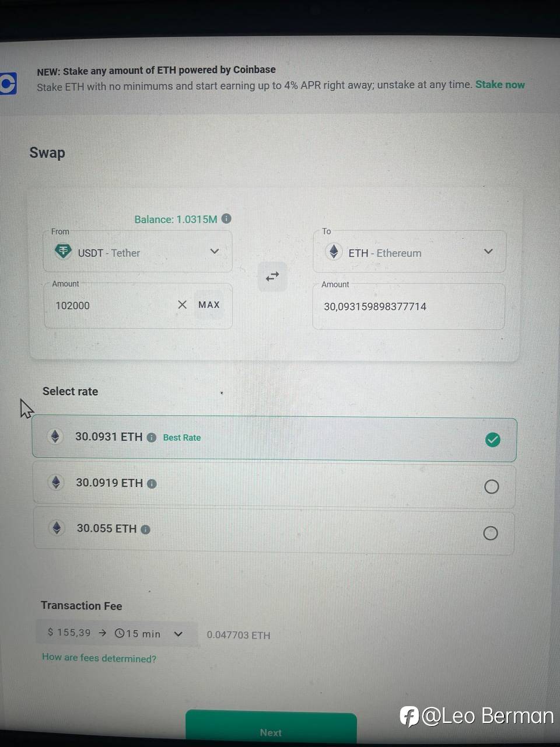Select the 30.055 ETH rate radio button
560x747 pixels.
491,533
